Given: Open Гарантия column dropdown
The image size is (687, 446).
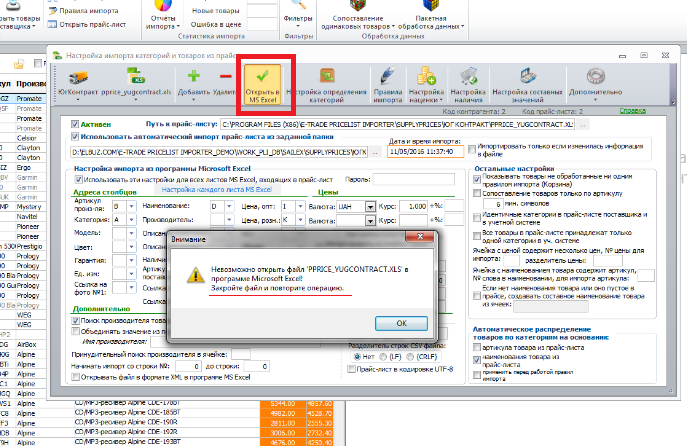Looking at the screenshot, I should click(x=131, y=261).
